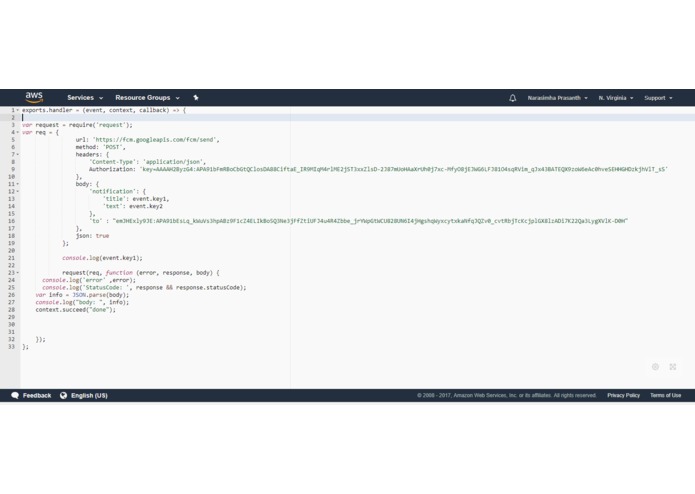The width and height of the screenshot is (695, 494).
Task: Collapse the code fold at line 1
Action: tap(18, 110)
